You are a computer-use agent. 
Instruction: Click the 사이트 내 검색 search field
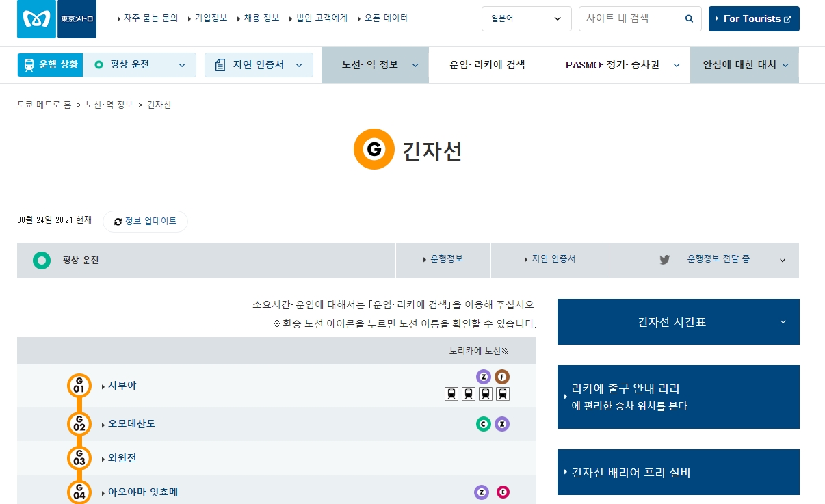point(629,18)
